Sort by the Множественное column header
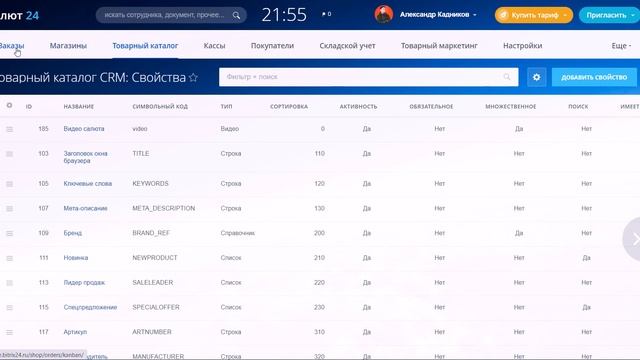The width and height of the screenshot is (640, 360). point(511,107)
